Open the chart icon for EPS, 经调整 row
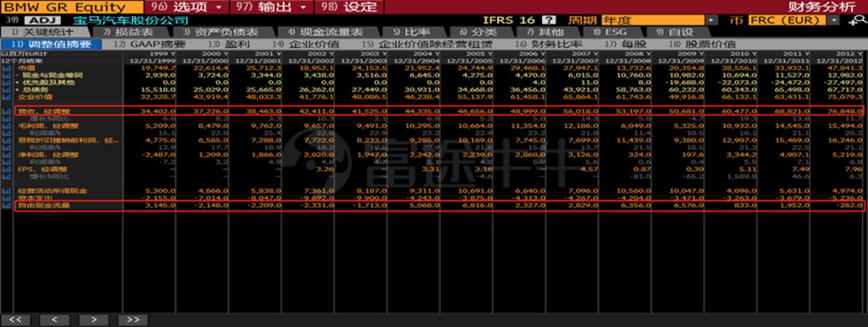 [7, 169]
